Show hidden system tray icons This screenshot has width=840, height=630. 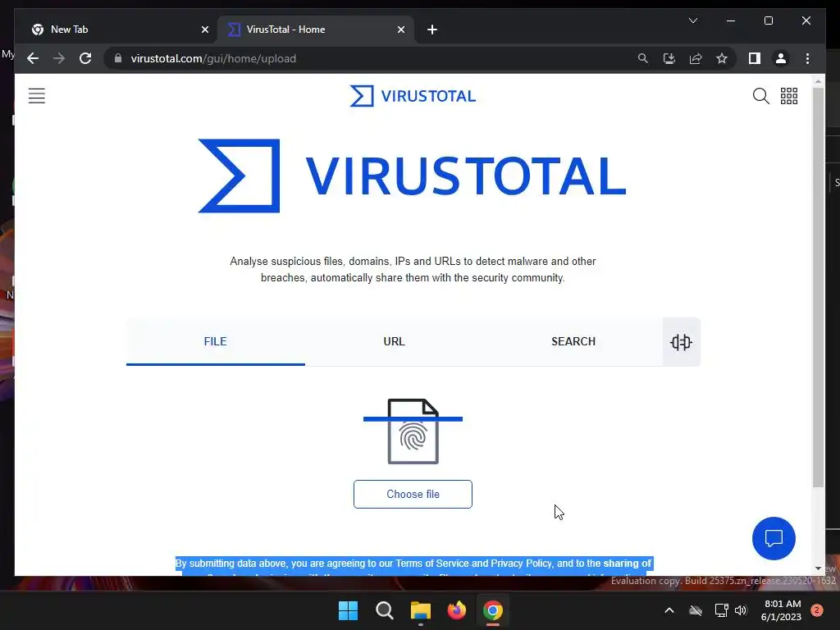[x=669, y=610]
